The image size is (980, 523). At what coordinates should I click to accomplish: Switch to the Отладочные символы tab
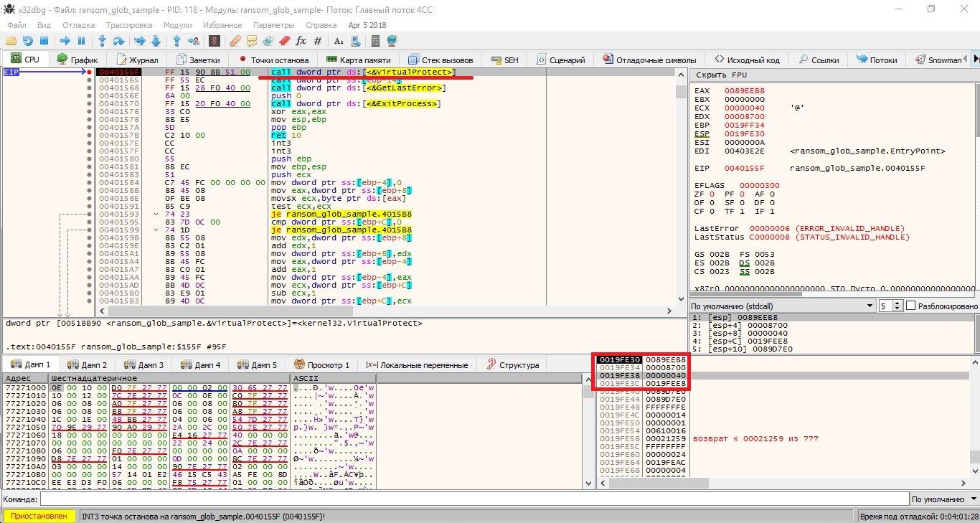coord(650,60)
